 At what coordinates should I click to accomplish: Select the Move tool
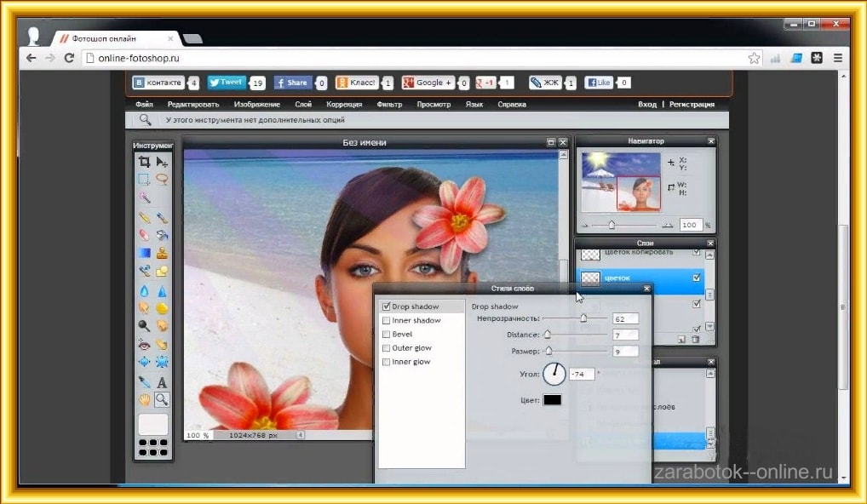coord(162,162)
